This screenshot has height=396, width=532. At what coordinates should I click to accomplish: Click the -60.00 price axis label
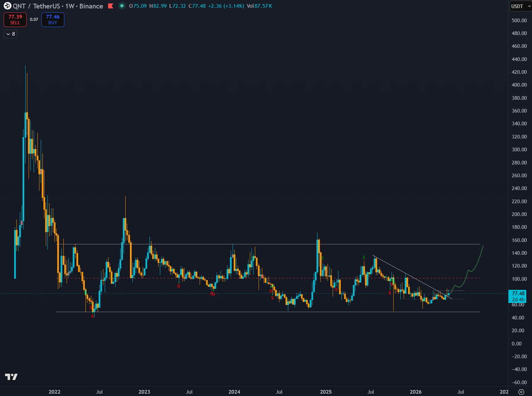click(519, 382)
